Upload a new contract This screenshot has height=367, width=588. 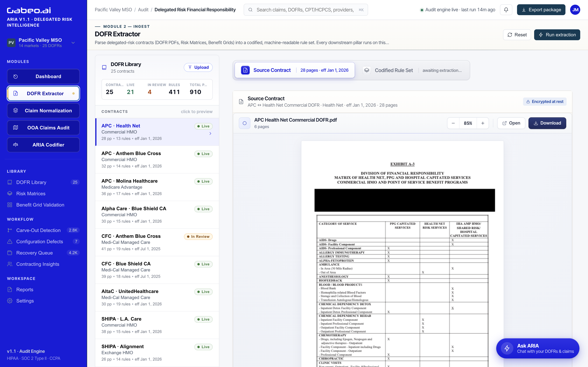(198, 67)
